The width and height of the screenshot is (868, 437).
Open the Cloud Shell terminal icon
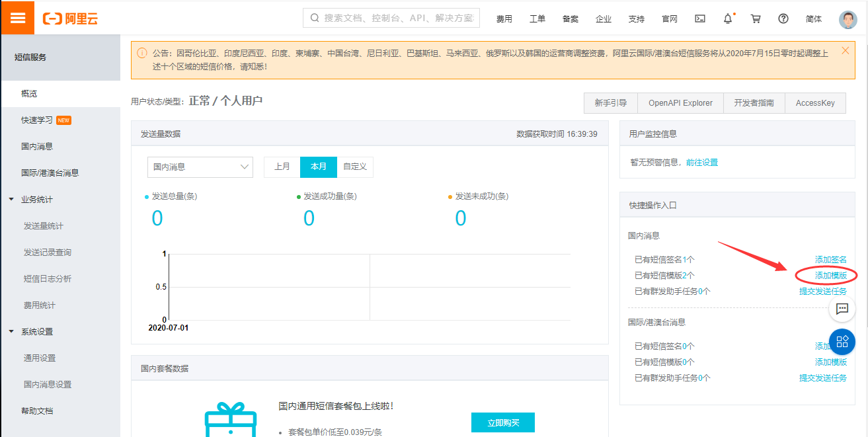[x=700, y=19]
